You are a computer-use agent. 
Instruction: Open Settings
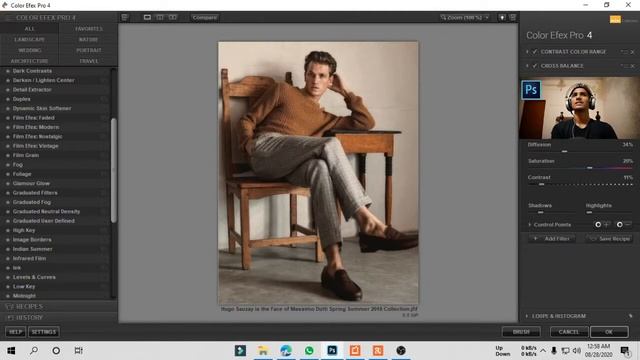pos(44,332)
